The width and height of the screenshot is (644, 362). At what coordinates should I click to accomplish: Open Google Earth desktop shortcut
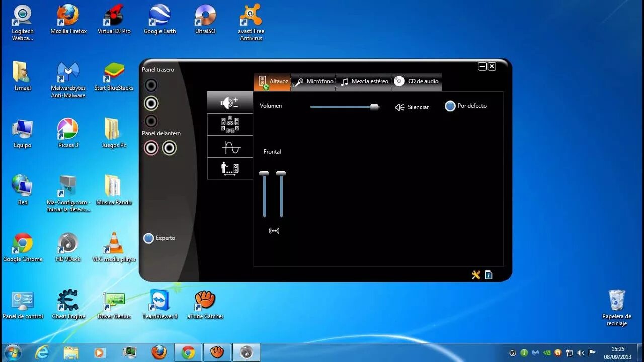160,20
